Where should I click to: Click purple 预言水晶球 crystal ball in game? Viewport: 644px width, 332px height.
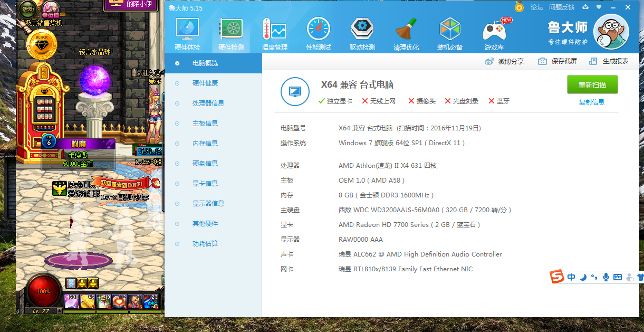(x=95, y=81)
